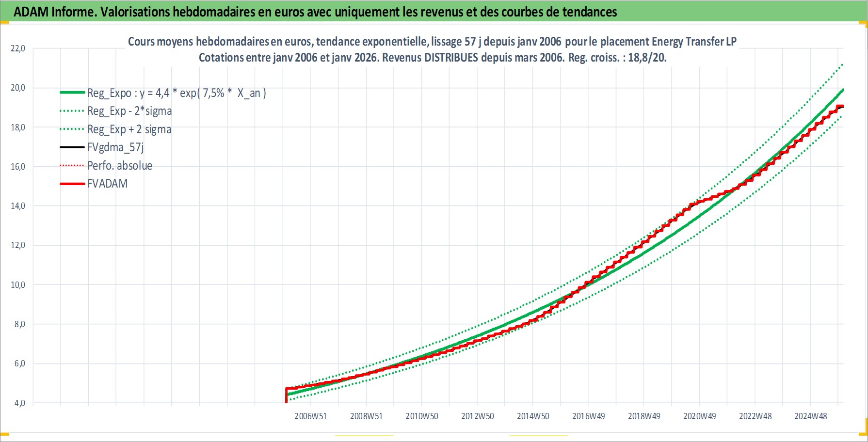This screenshot has height=442, width=868.
Task: Click x-axis label 2008W51
Action: point(367,416)
